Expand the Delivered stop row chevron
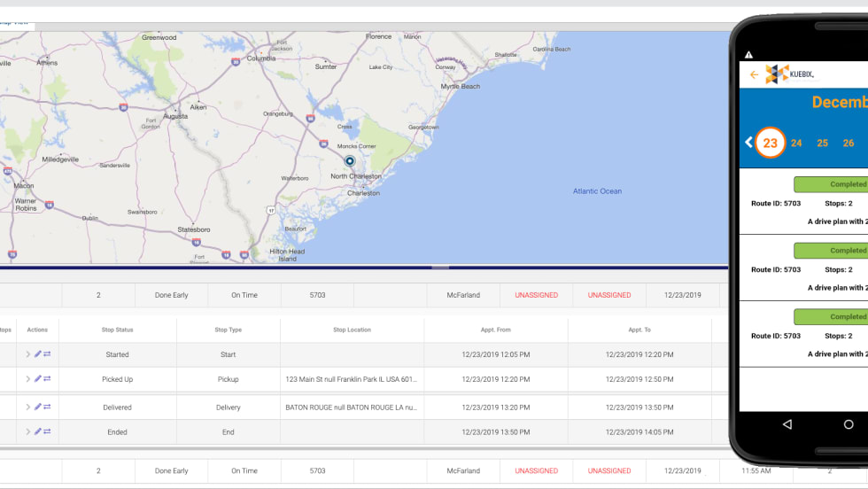868x489 pixels. pyautogui.click(x=27, y=407)
